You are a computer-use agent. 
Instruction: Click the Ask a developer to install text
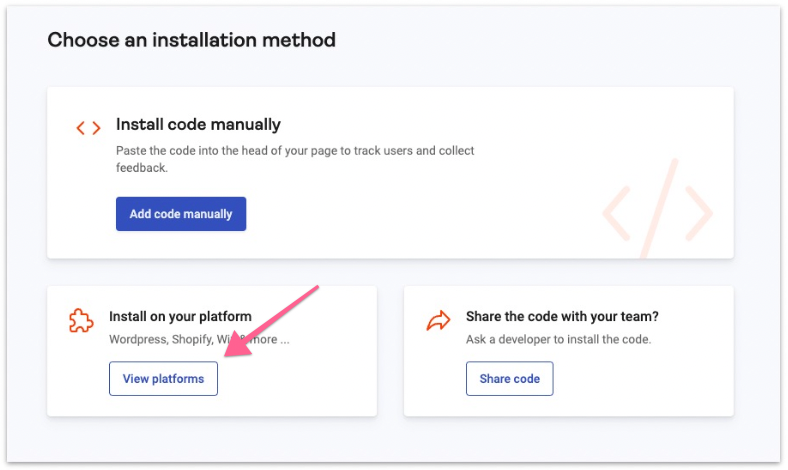(x=558, y=339)
